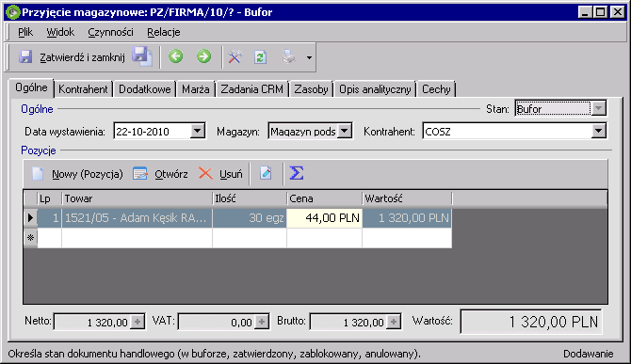Open the printer dropdown arrow in toolbar
Viewport: 631px width, 364px height.
click(x=309, y=57)
